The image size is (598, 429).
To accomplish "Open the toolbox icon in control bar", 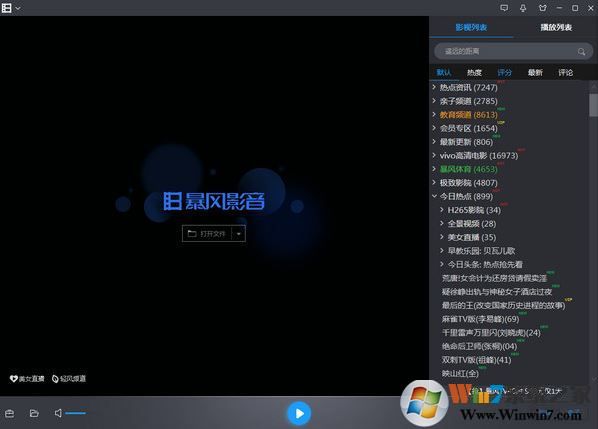I will point(10,413).
